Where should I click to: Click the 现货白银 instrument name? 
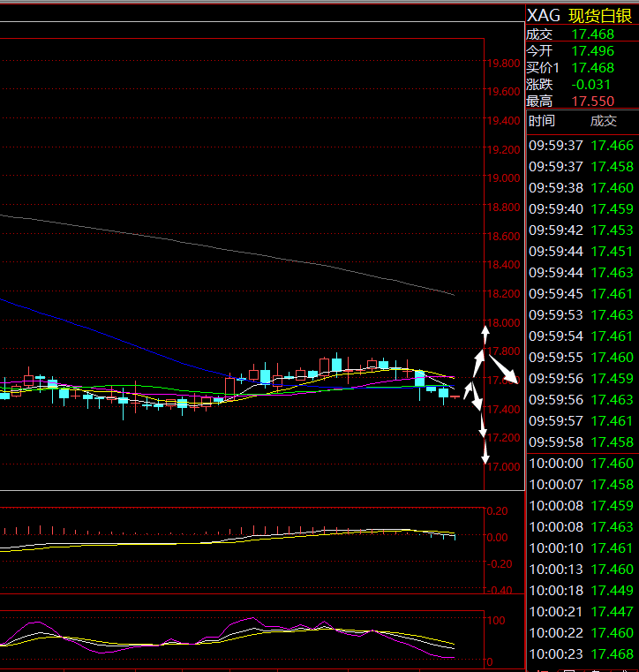point(600,15)
